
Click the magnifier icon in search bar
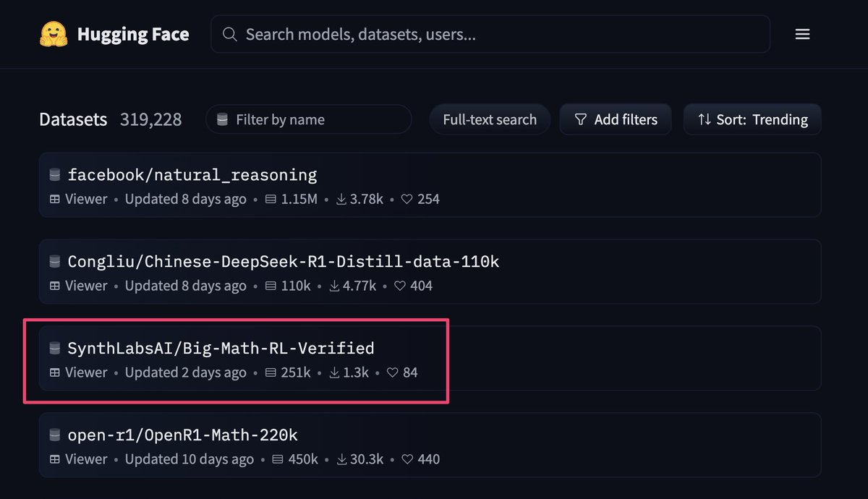click(x=229, y=34)
